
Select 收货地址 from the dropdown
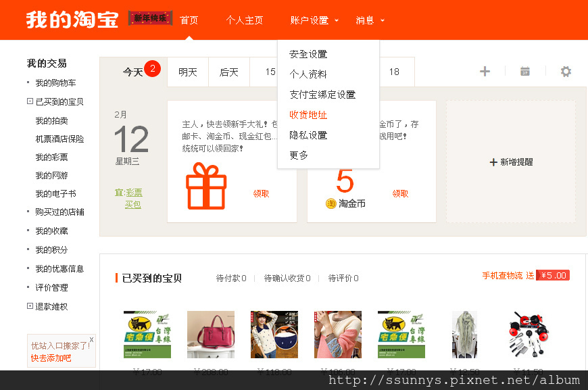(x=308, y=115)
